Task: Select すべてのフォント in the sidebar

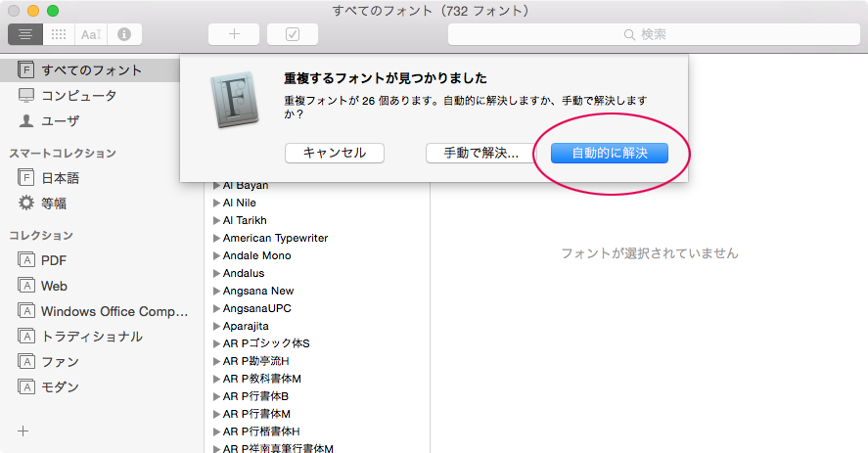Action: point(92,70)
